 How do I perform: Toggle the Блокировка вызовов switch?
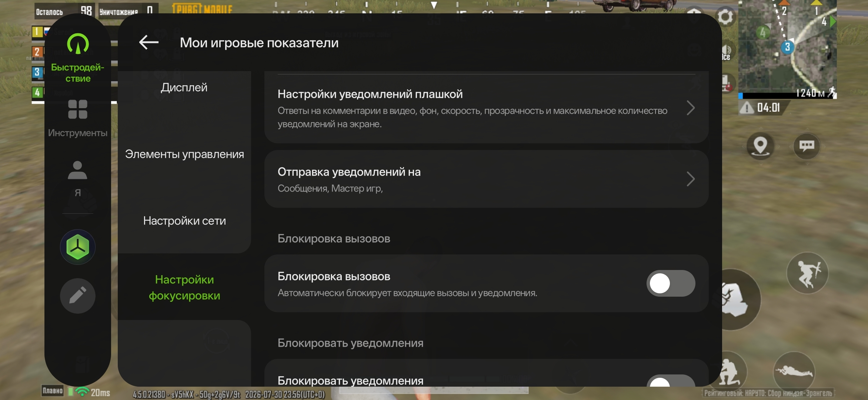point(671,283)
